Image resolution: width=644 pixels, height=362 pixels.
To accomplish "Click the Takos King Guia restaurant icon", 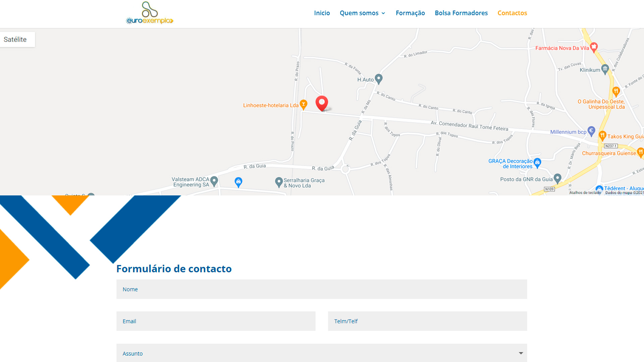I will click(x=602, y=135).
